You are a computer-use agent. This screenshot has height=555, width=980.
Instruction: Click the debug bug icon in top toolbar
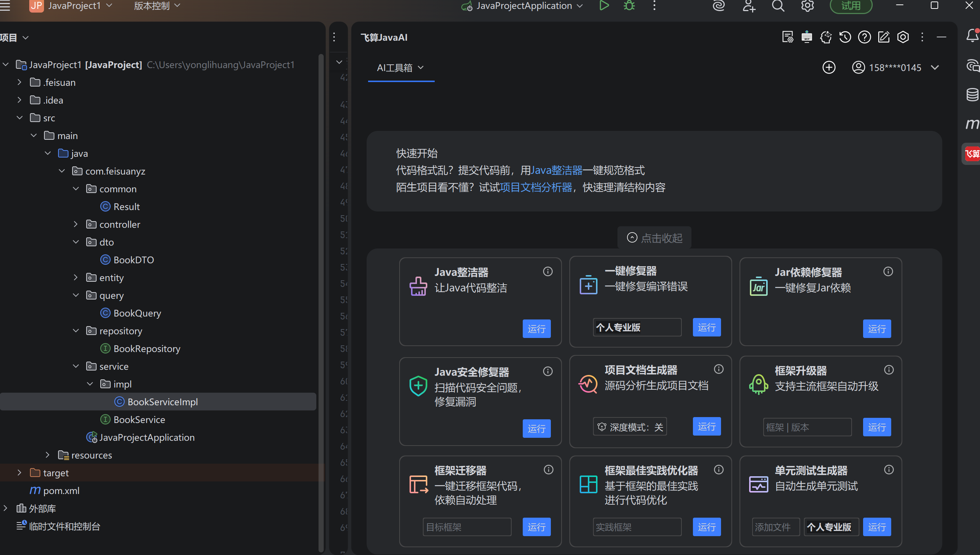point(629,6)
